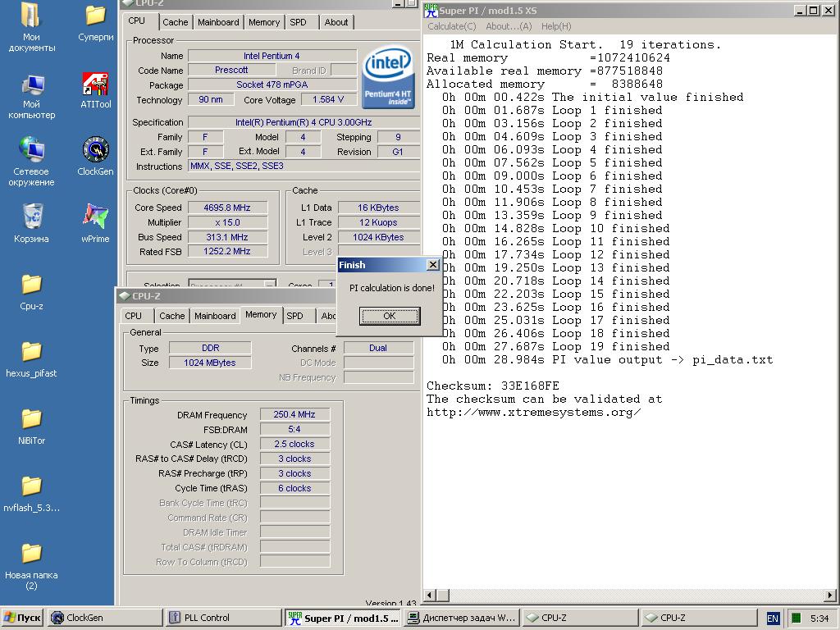Viewport: 840px width, 630px height.
Task: Click Super PI horizontal scrollbar left arrow
Action: pos(430,596)
